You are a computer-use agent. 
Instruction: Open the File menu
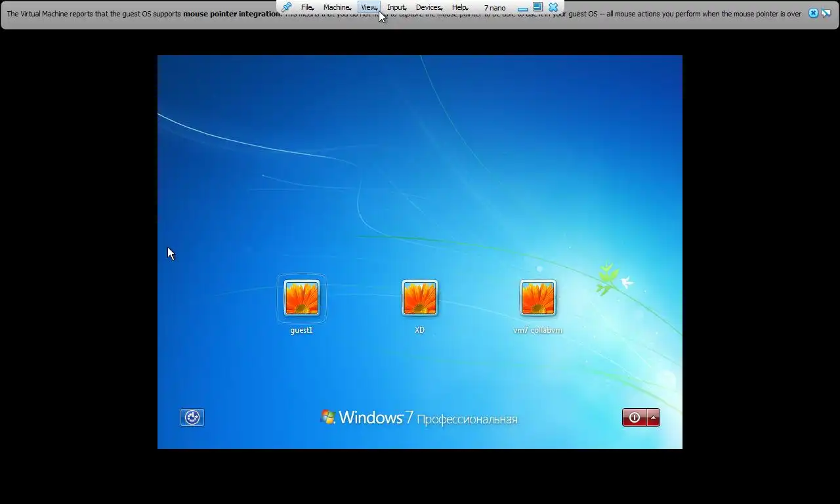[307, 7]
